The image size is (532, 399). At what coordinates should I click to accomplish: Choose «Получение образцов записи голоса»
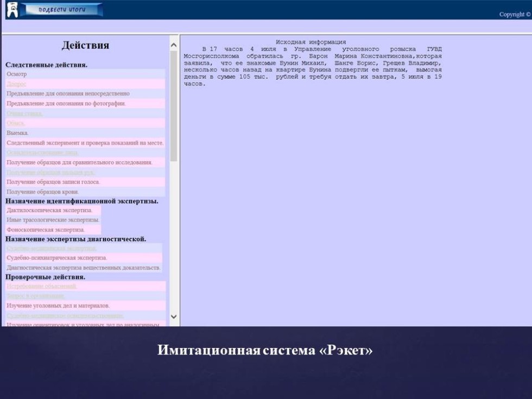tap(53, 182)
